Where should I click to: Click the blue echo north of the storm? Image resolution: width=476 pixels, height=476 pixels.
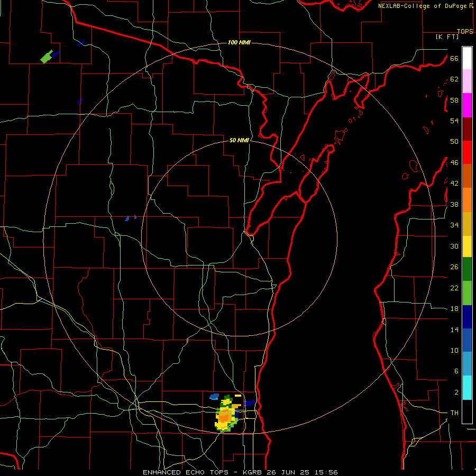(x=214, y=396)
